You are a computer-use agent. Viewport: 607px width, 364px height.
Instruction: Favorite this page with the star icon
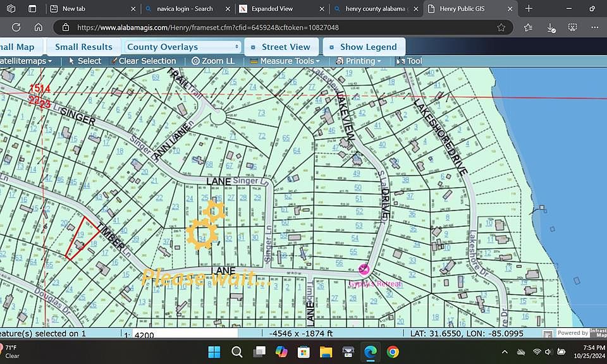[501, 28]
